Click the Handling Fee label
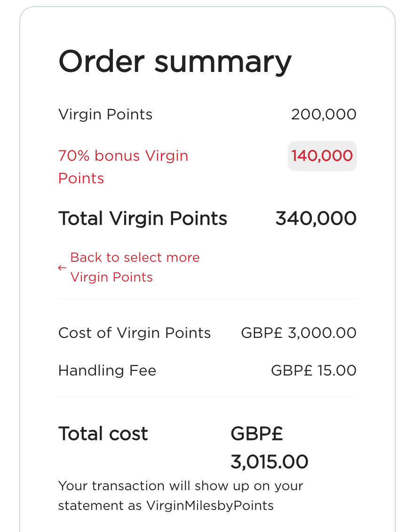Image resolution: width=413 pixels, height=532 pixels. point(107,370)
